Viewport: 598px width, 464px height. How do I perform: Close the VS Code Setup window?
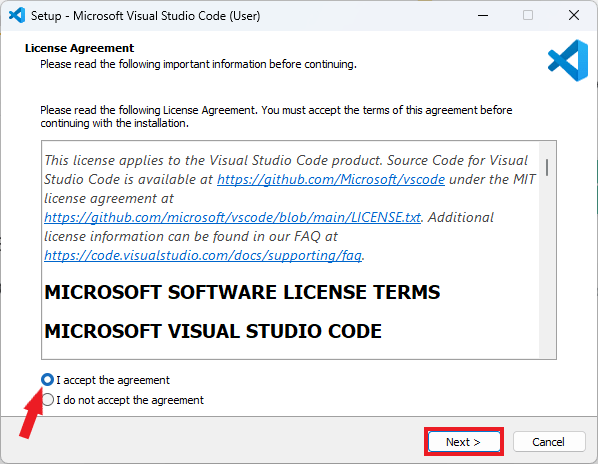574,16
